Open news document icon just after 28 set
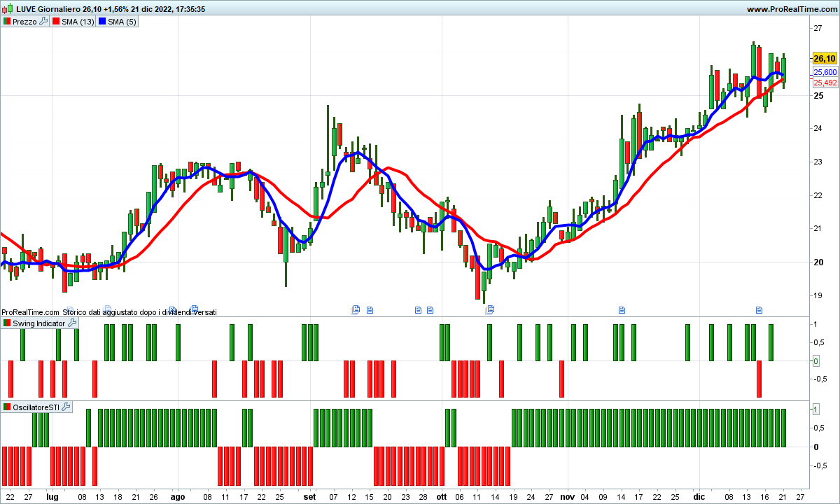This screenshot has width=840, height=504. (430, 309)
